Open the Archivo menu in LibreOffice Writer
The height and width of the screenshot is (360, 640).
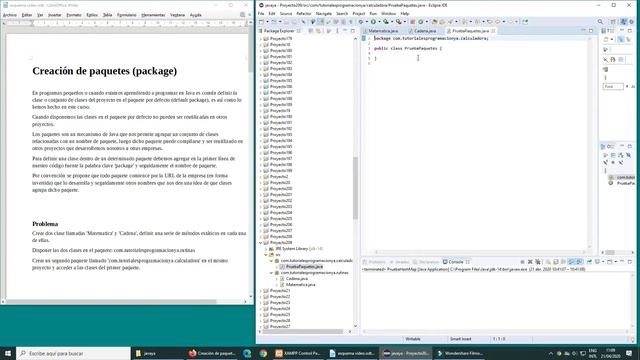(10, 15)
